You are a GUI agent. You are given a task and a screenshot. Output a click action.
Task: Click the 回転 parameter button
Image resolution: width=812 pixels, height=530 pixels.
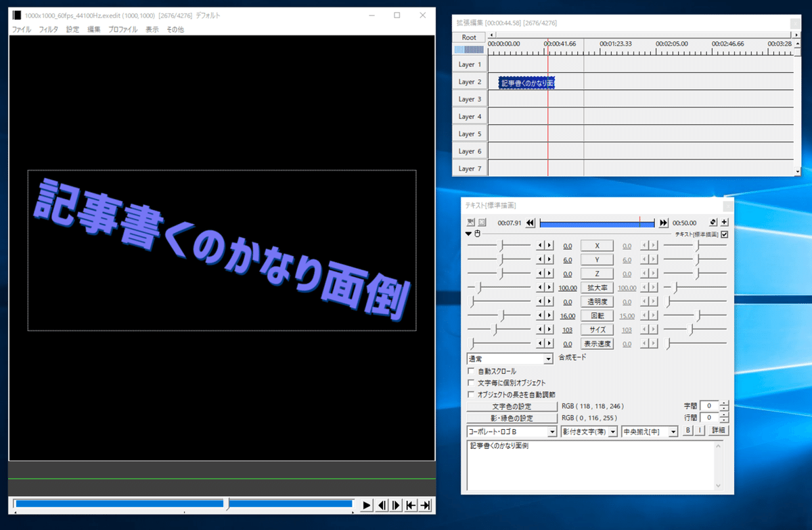click(x=597, y=316)
